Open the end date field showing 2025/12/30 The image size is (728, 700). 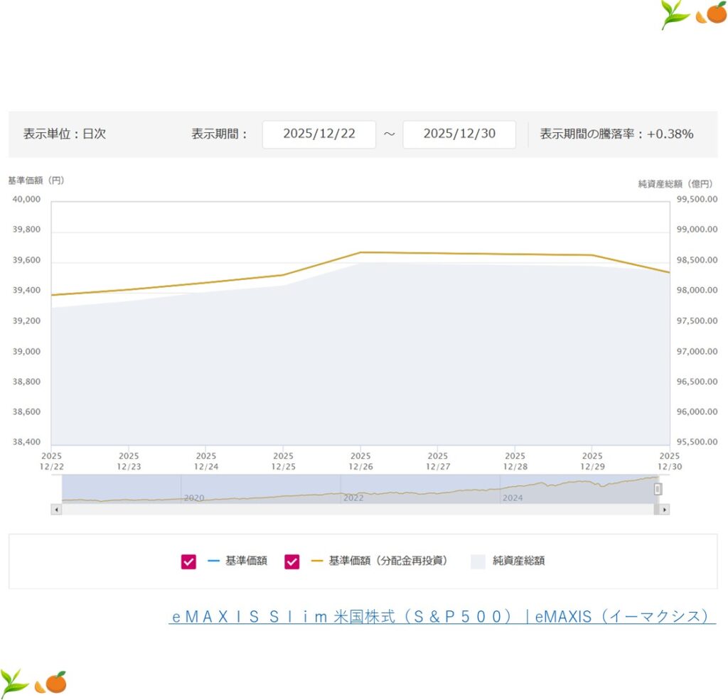tap(459, 134)
